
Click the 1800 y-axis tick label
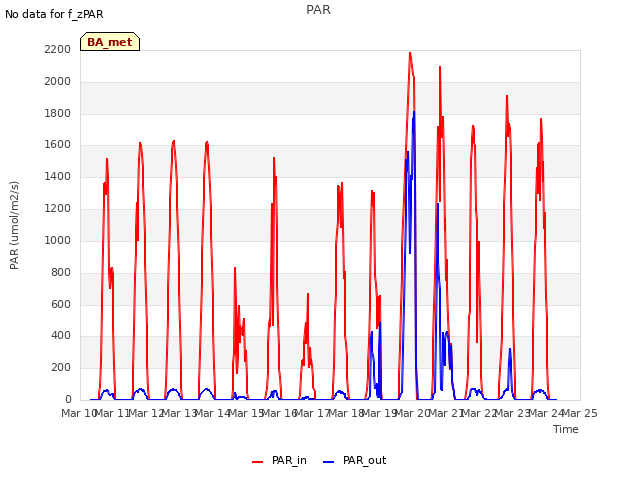[x=58, y=113]
